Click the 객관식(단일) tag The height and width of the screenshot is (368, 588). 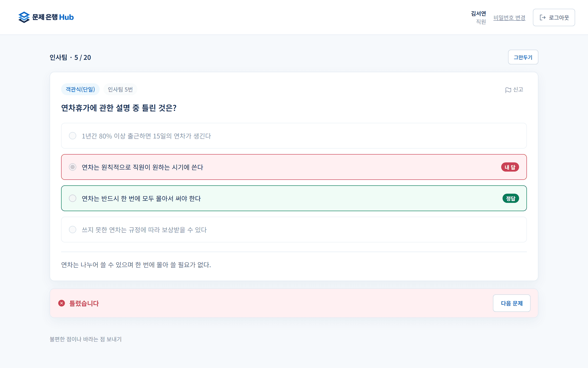tap(80, 89)
